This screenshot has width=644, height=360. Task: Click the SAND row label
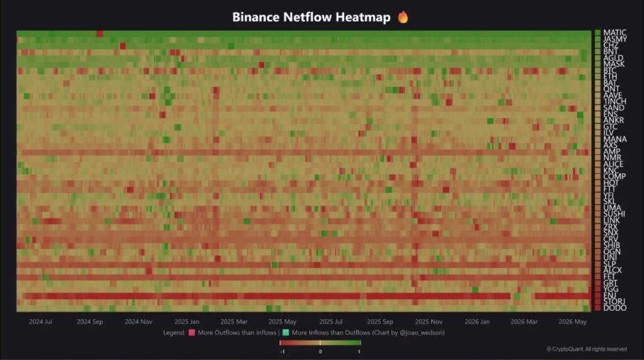(614, 108)
